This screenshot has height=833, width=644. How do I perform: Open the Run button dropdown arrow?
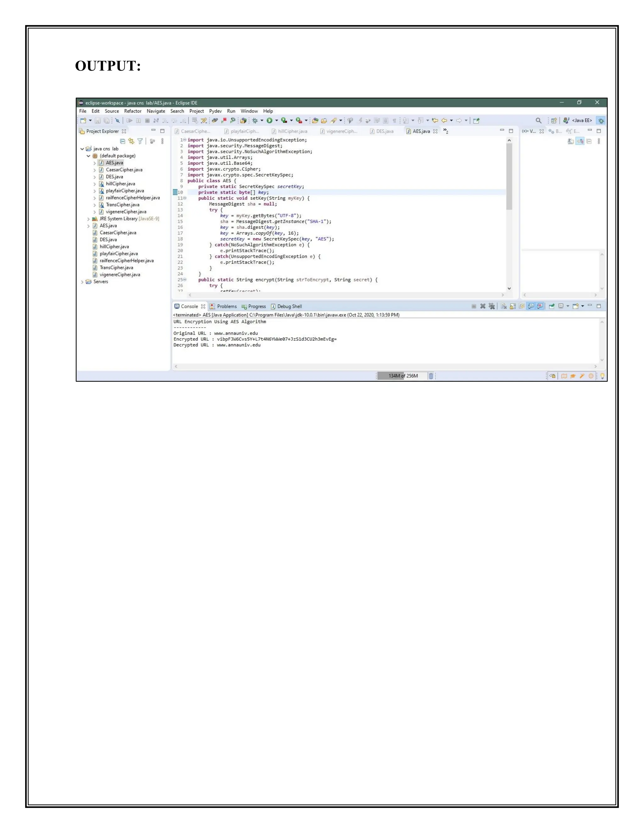[277, 120]
